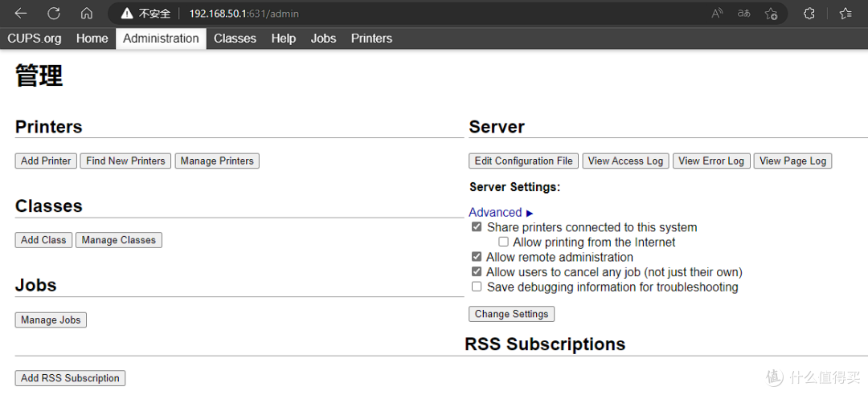The image size is (868, 395).
Task: Open the Printers tab in navigation
Action: click(x=371, y=39)
